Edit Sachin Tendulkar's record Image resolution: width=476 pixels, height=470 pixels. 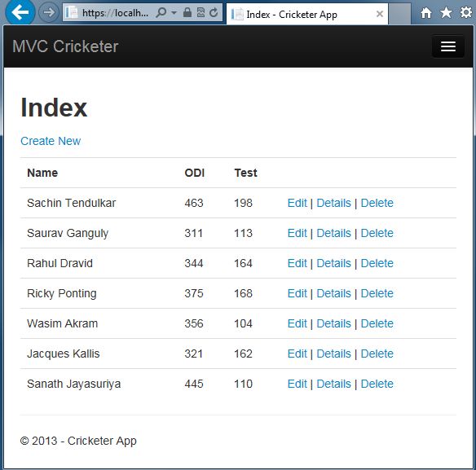[297, 203]
